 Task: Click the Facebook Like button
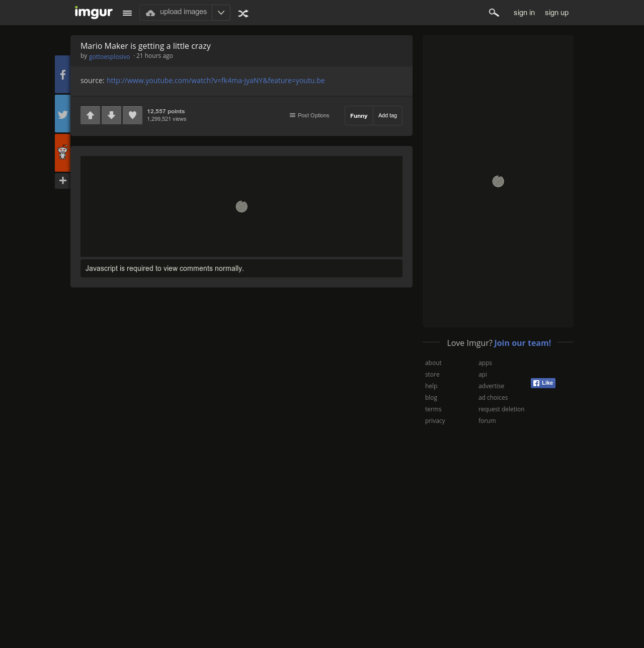tap(543, 383)
